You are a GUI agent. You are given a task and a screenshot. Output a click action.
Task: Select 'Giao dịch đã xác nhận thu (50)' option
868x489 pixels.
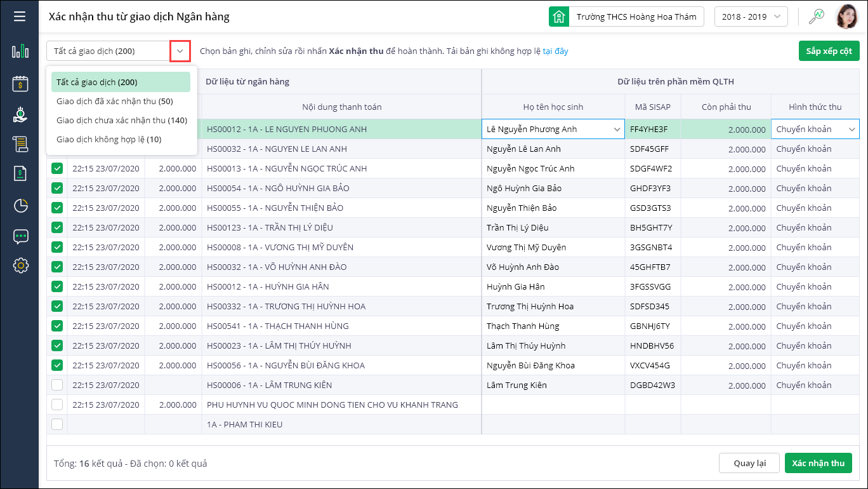(114, 101)
